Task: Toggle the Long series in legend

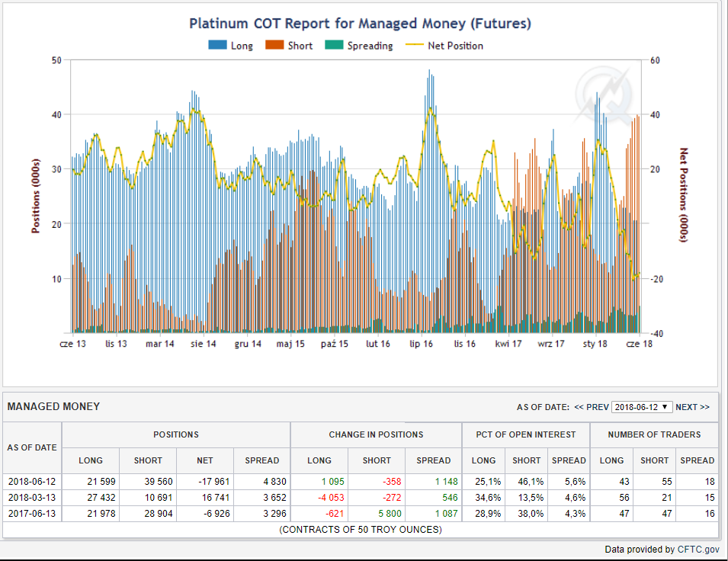Action: 231,46
